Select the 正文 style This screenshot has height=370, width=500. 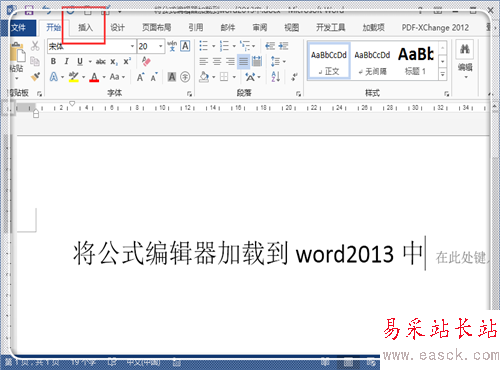click(329, 62)
